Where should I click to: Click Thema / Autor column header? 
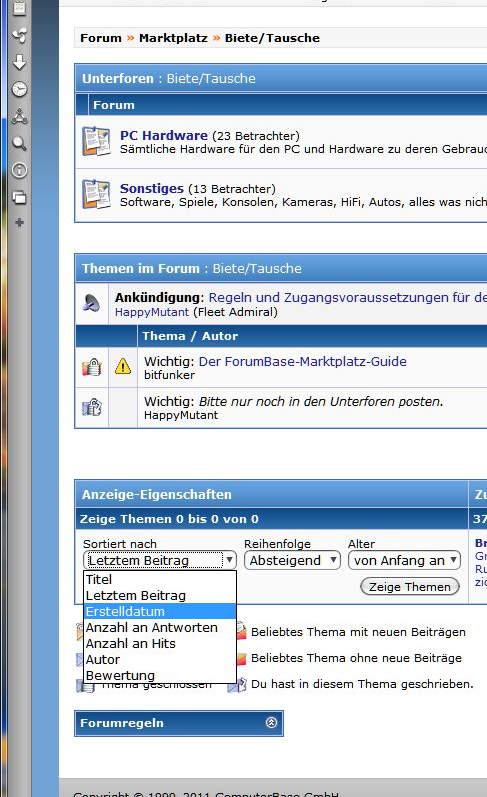(190, 336)
